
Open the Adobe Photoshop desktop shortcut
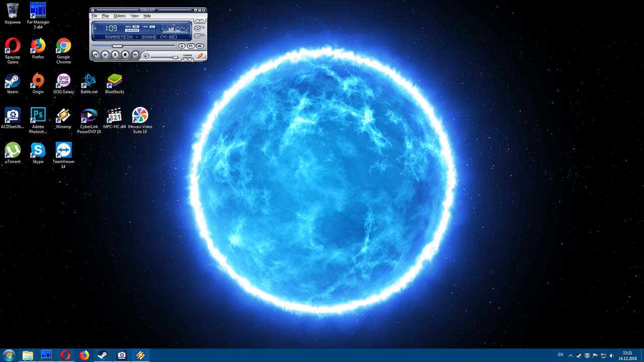(x=38, y=121)
